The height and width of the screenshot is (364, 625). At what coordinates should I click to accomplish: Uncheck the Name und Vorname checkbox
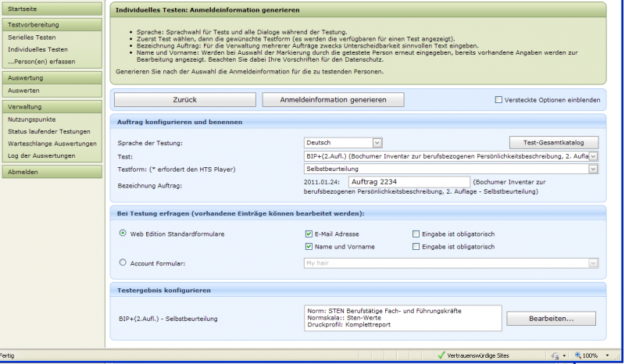[x=309, y=247]
